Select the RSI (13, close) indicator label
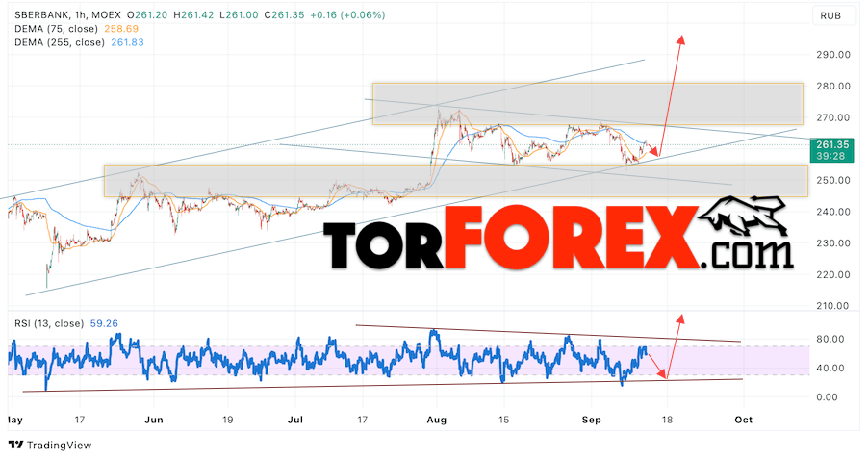 point(49,323)
